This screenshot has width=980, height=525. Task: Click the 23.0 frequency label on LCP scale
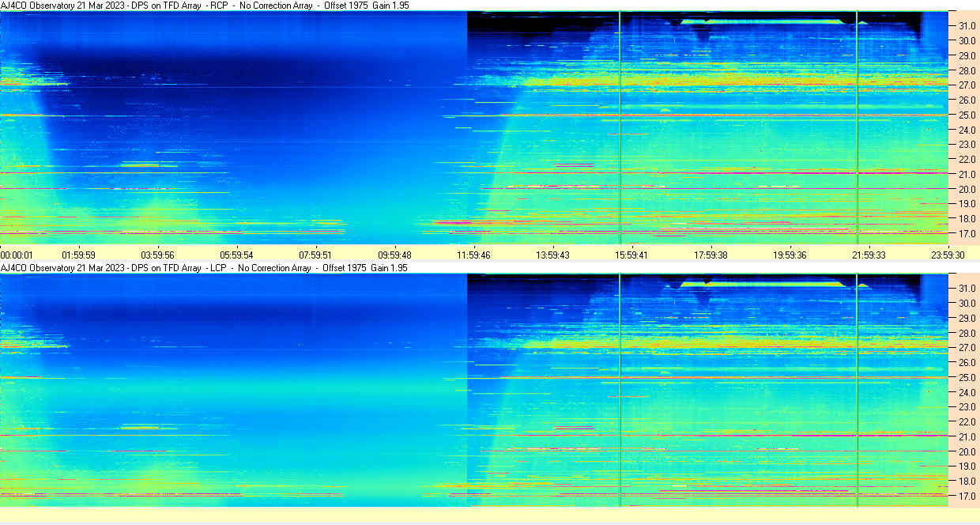(967, 407)
